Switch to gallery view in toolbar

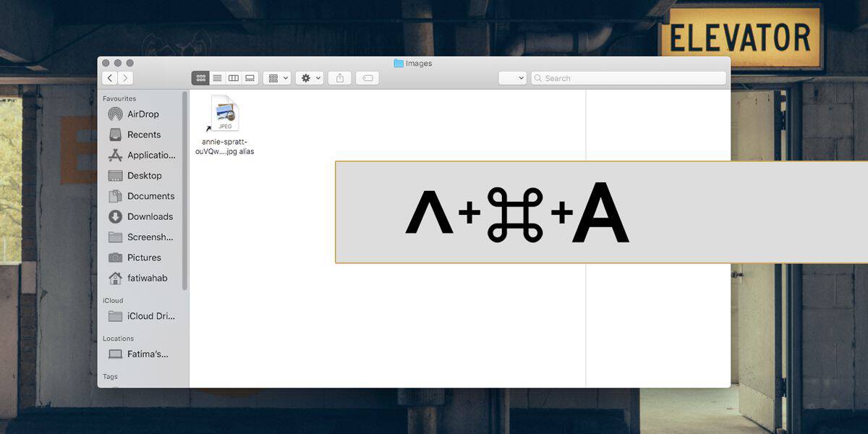click(250, 78)
